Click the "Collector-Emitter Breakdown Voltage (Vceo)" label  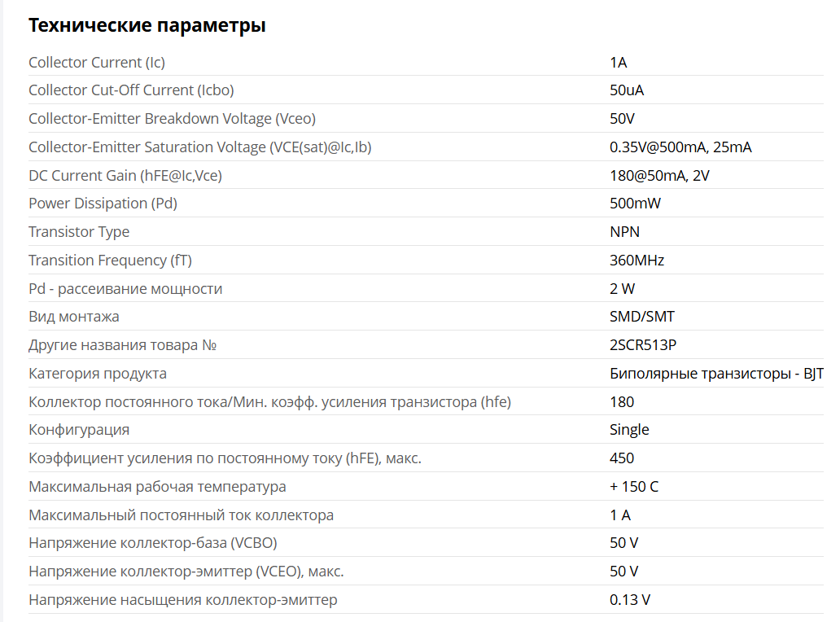pyautogui.click(x=172, y=119)
